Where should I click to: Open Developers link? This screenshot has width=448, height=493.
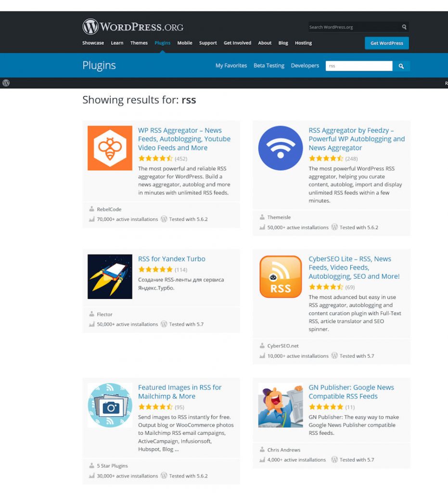coord(305,65)
